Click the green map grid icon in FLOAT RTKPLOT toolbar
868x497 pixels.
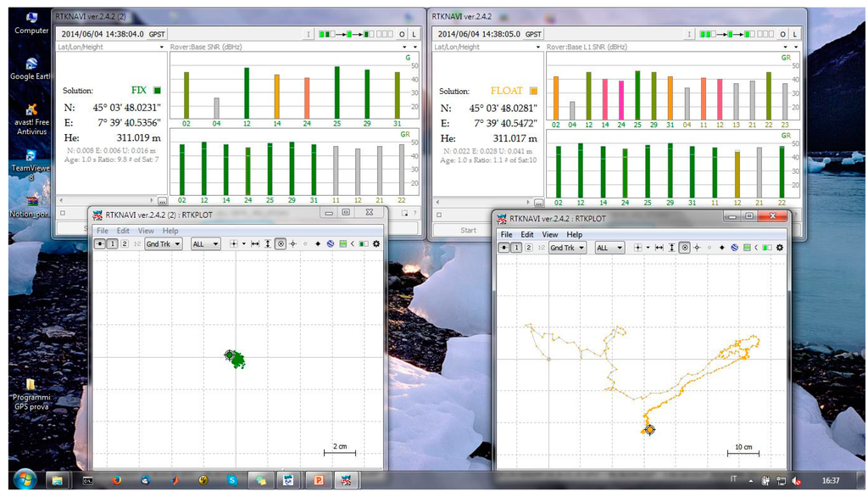tap(746, 248)
